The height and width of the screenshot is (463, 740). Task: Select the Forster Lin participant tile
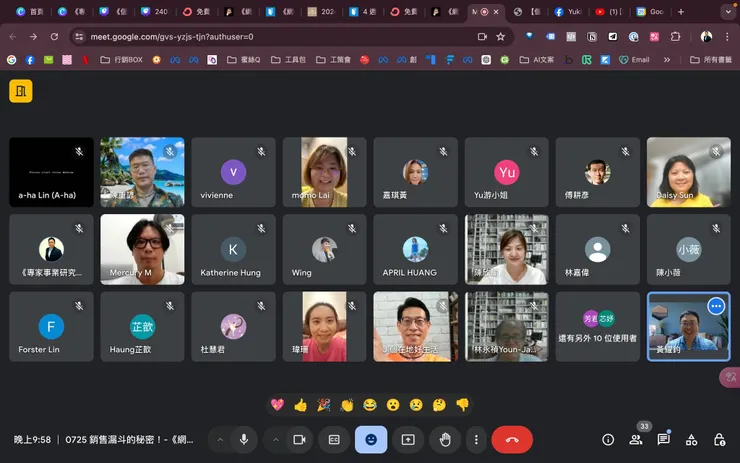coord(51,327)
